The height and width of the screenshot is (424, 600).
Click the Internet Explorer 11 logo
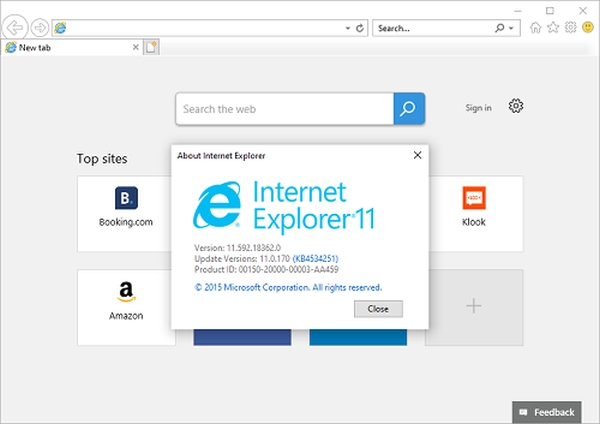coord(284,207)
